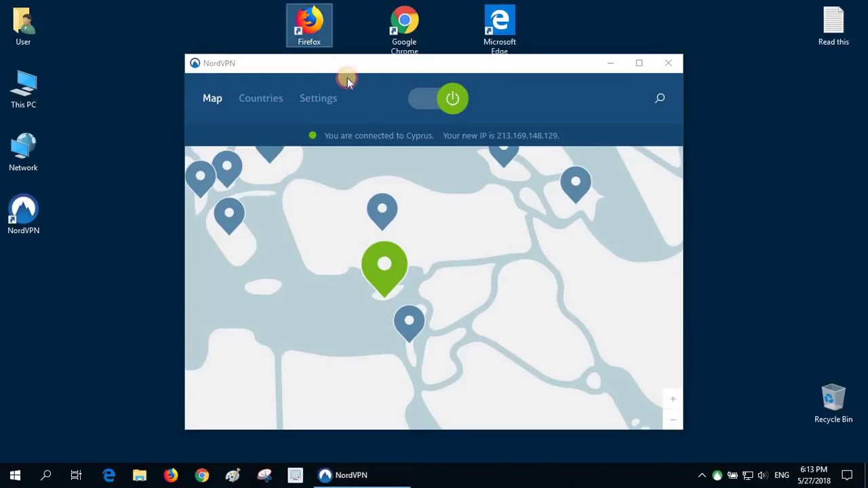
Task: Select the blue pin directly below the green pin
Action: tap(409, 323)
